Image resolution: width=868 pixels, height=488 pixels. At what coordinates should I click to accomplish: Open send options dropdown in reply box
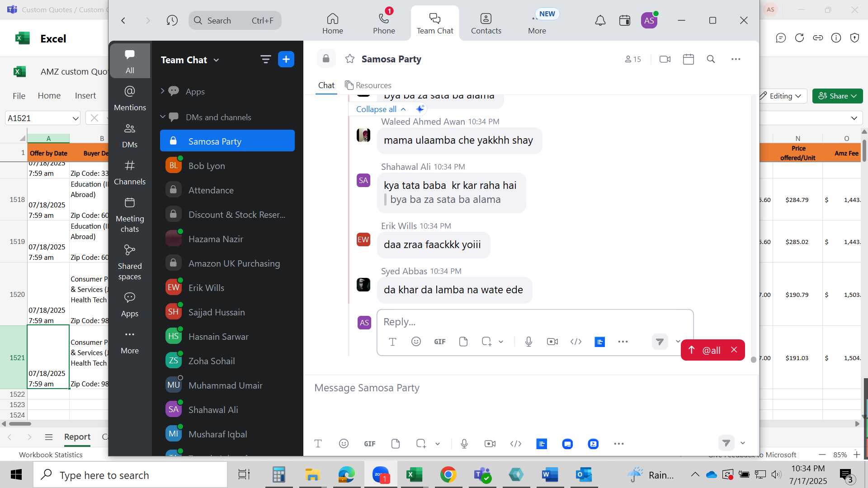pos(678,342)
